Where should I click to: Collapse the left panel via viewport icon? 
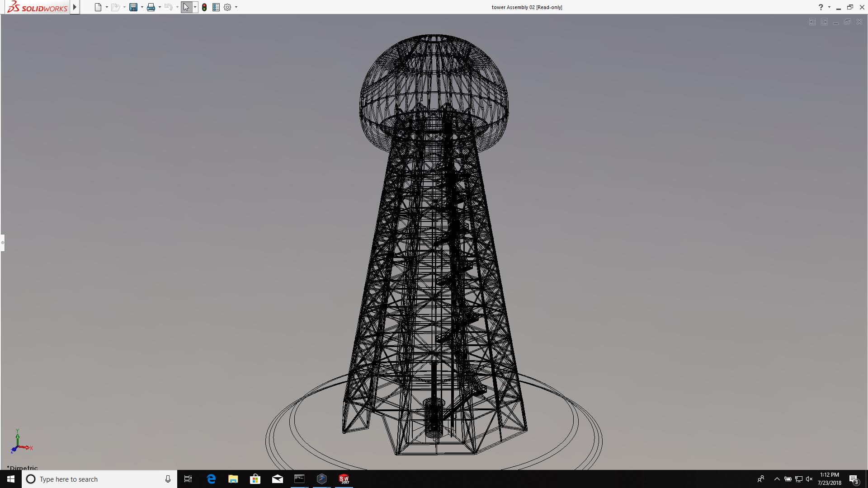click(812, 22)
